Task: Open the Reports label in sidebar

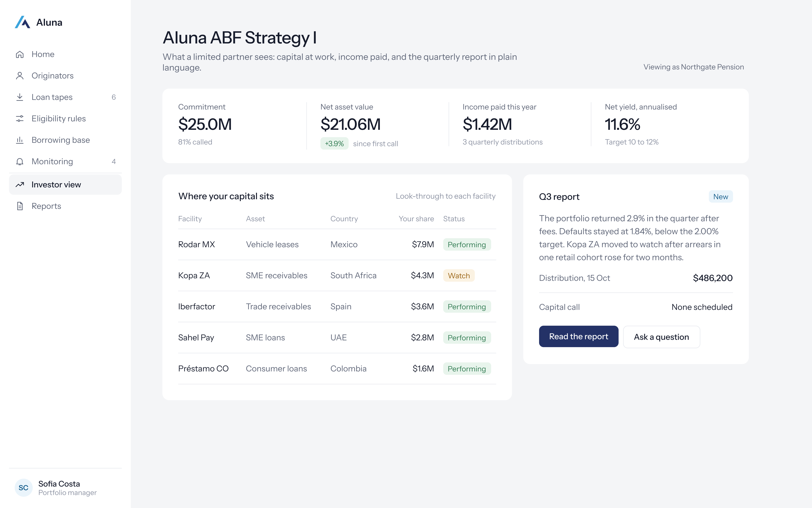Action: click(x=46, y=206)
